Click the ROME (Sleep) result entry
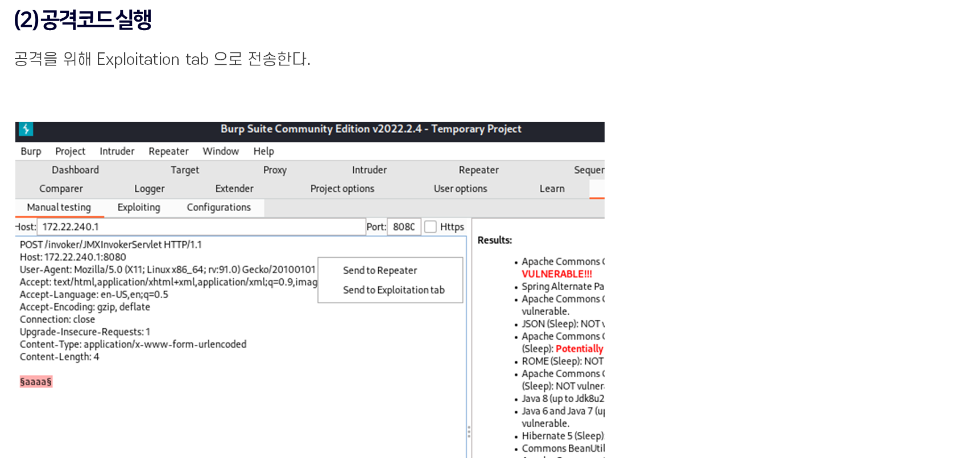The width and height of the screenshot is (980, 458). pos(563,362)
